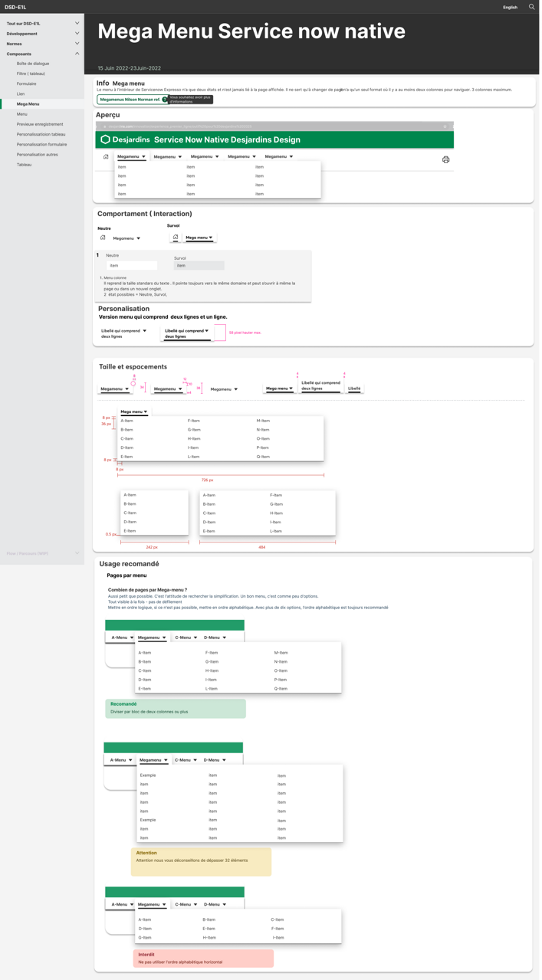Select Filtre ( tableau) in the sidebar
Image resolution: width=542 pixels, height=980 pixels.
point(31,74)
